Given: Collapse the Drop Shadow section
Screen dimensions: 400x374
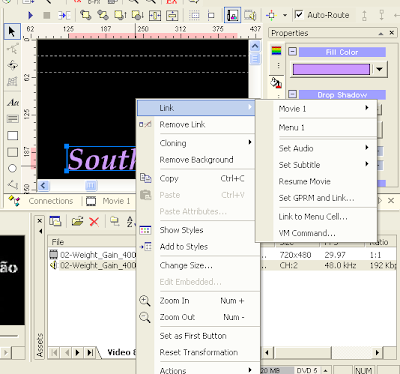Looking at the screenshot, I should click(x=292, y=94).
